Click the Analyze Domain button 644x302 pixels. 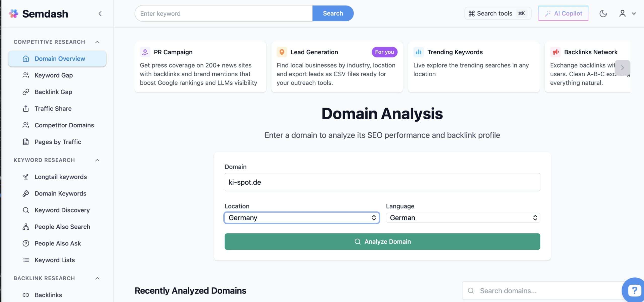click(x=382, y=241)
